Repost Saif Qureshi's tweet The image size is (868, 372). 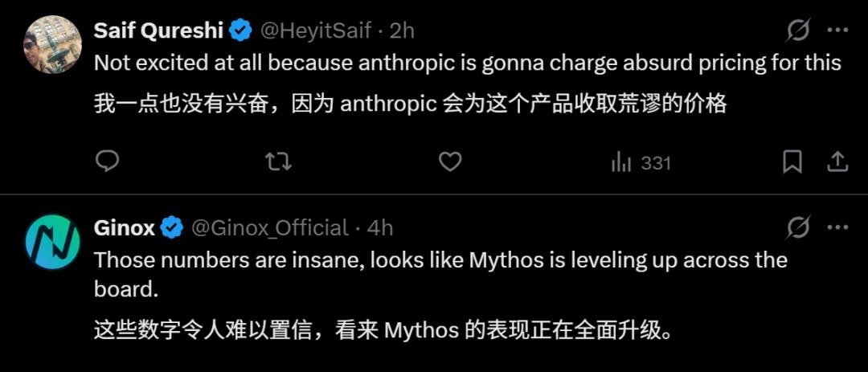[x=278, y=162]
